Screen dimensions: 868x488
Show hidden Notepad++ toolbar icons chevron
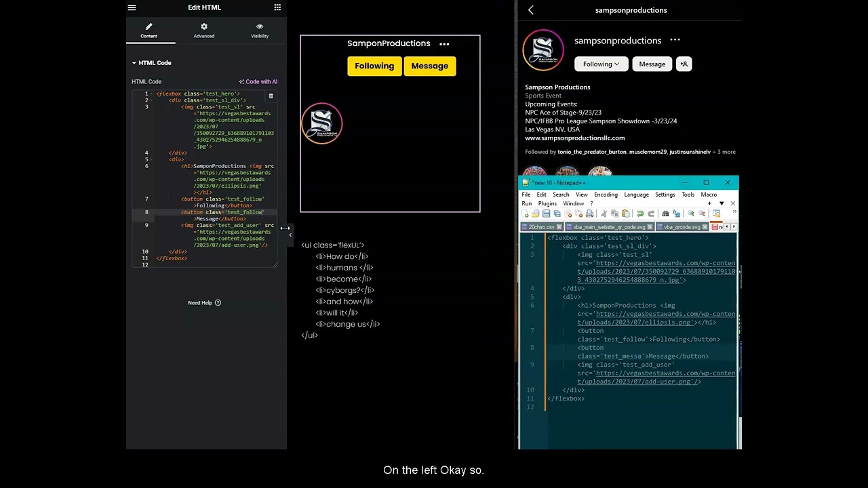(734, 211)
